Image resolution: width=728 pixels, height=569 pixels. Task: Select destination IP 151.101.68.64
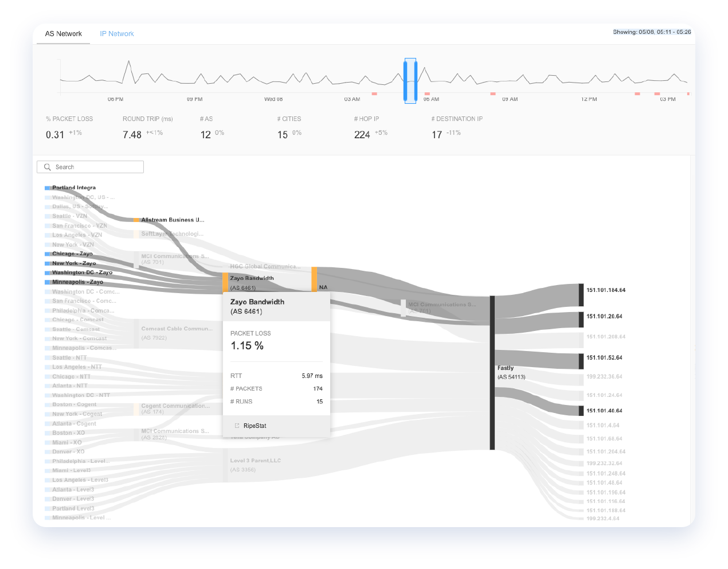click(604, 439)
